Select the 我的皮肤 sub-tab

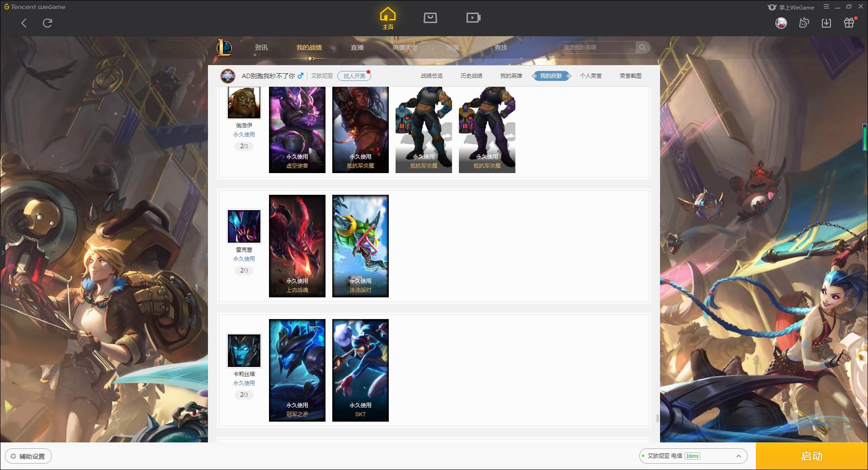[551, 76]
